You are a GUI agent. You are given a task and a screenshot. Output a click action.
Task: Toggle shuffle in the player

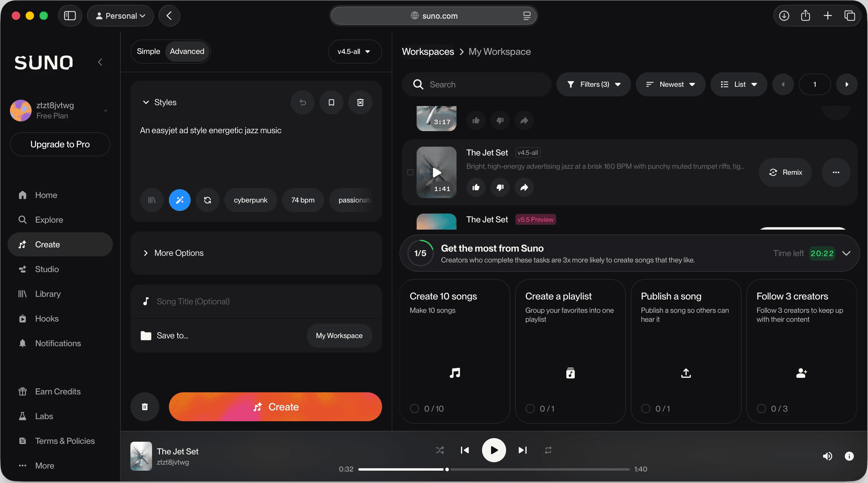pos(440,450)
